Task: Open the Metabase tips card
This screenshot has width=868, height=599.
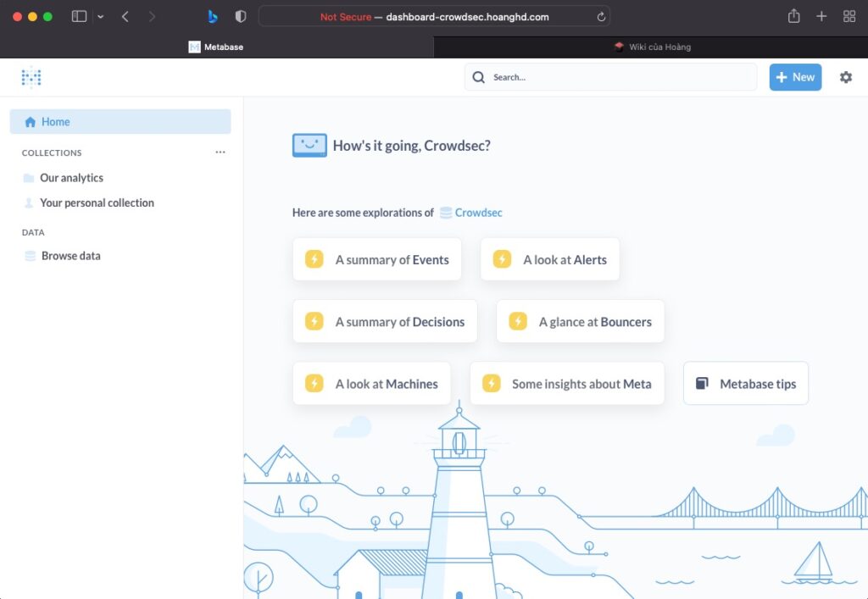Action: click(746, 383)
